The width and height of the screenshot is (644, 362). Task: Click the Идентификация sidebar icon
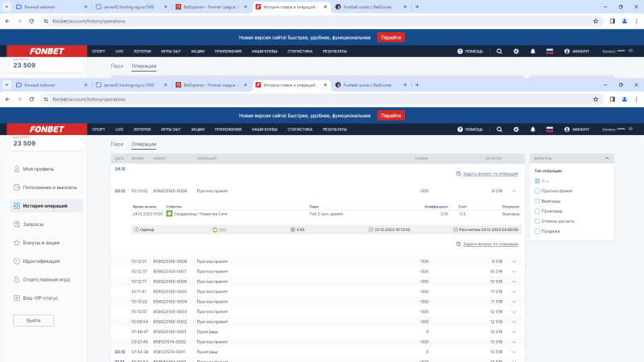tap(17, 261)
